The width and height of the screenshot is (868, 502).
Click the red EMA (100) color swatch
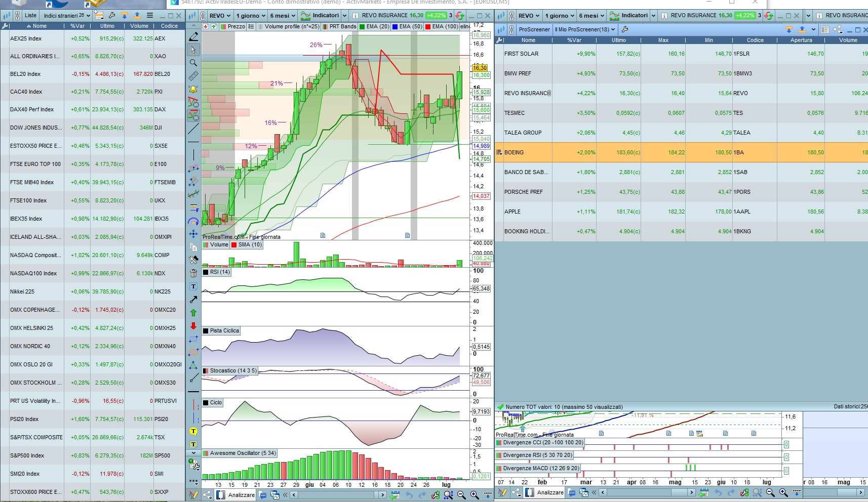(x=428, y=26)
